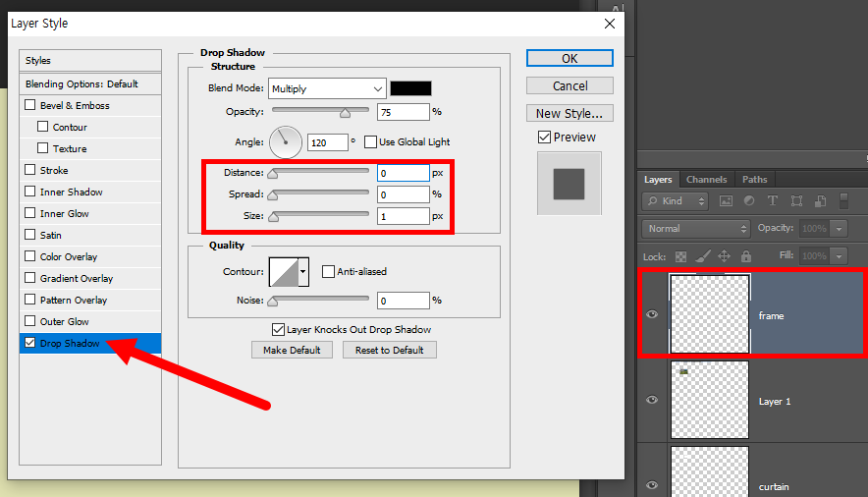The image size is (868, 497).
Task: Close the Layer Style dialog
Action: click(x=610, y=24)
